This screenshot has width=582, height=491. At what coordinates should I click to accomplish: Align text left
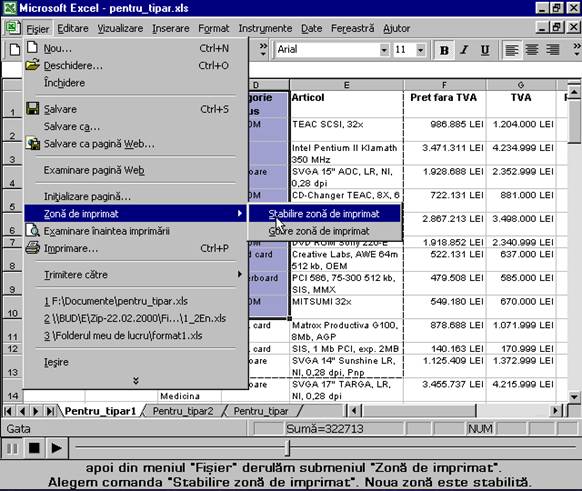pyautogui.click(x=512, y=50)
